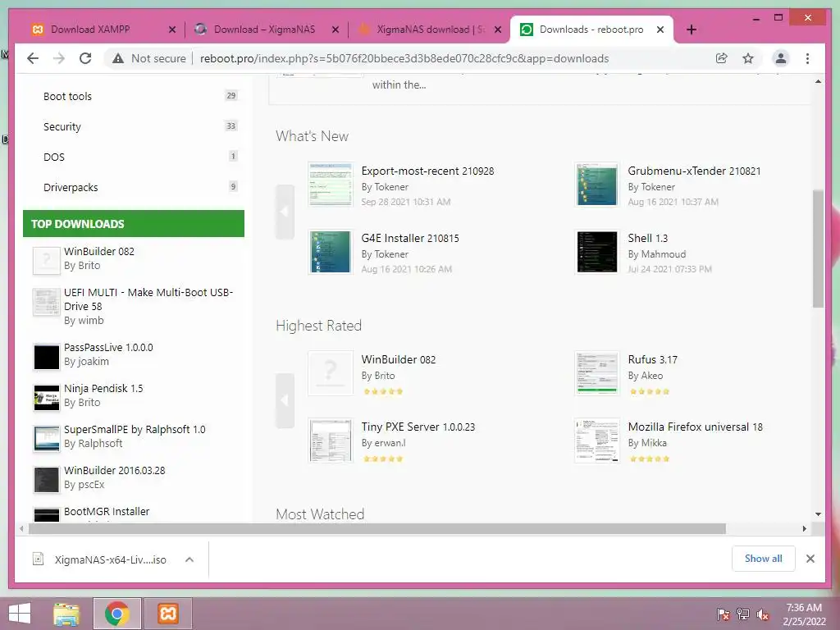Open Tiny PXE Server 1.0.0.23

418,427
